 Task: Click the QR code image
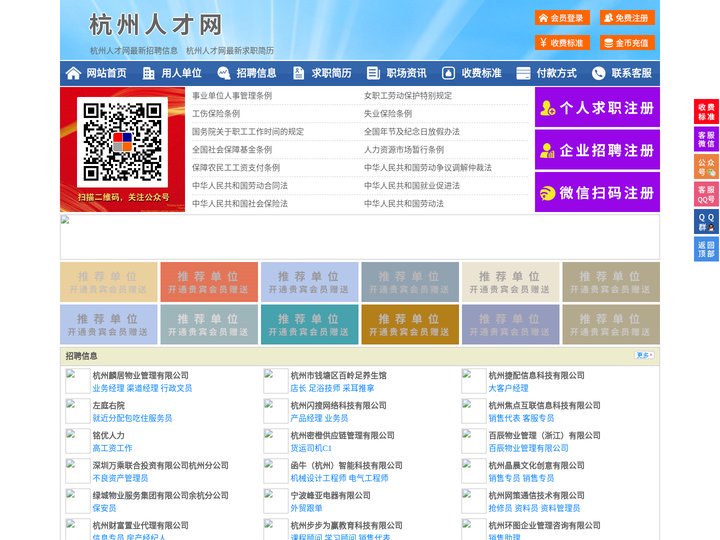[x=122, y=142]
